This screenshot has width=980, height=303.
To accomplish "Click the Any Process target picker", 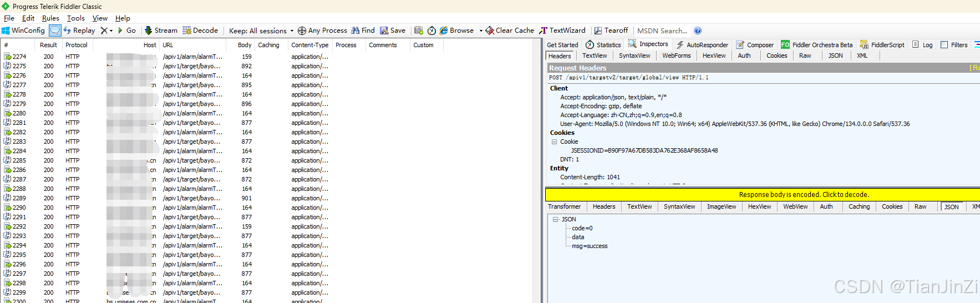I will [322, 31].
